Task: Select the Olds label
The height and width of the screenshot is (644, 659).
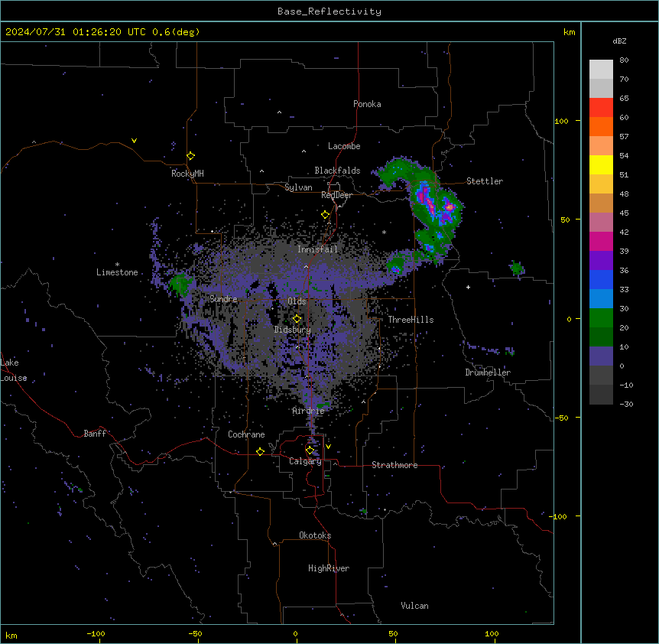Action: point(297,301)
